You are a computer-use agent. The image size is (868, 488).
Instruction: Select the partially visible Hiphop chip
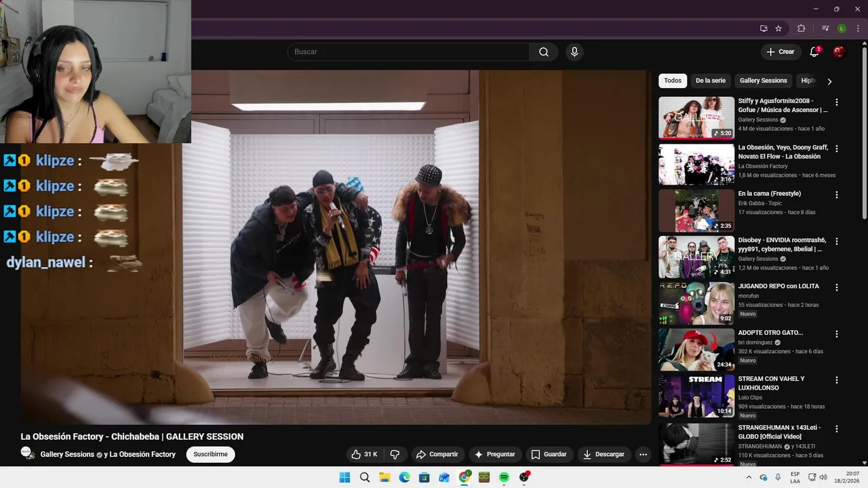point(807,81)
